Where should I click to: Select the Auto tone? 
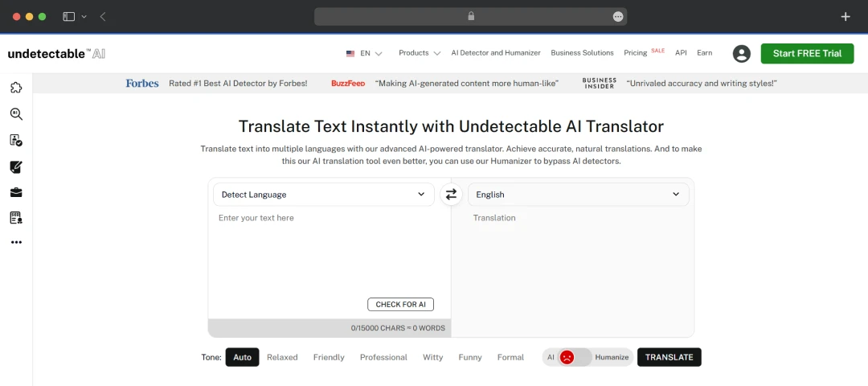tap(242, 357)
